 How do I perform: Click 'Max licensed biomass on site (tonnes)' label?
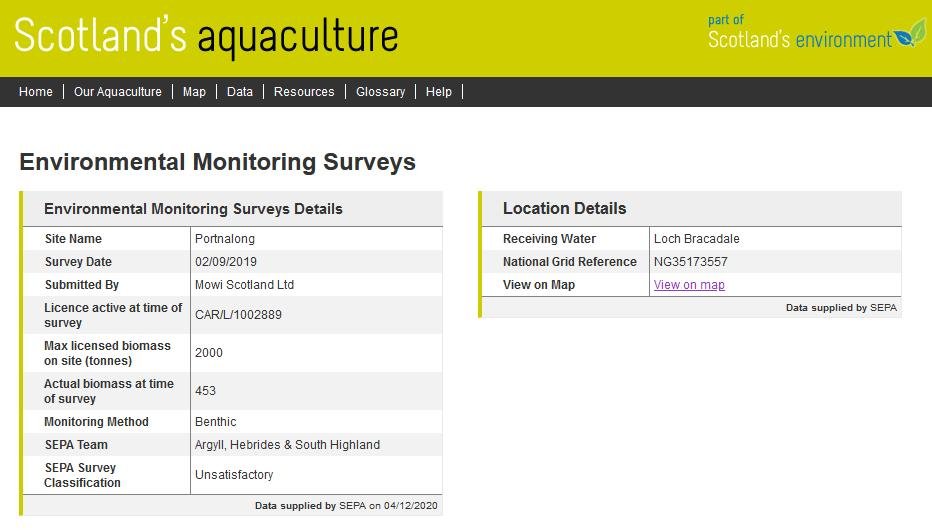click(x=107, y=354)
